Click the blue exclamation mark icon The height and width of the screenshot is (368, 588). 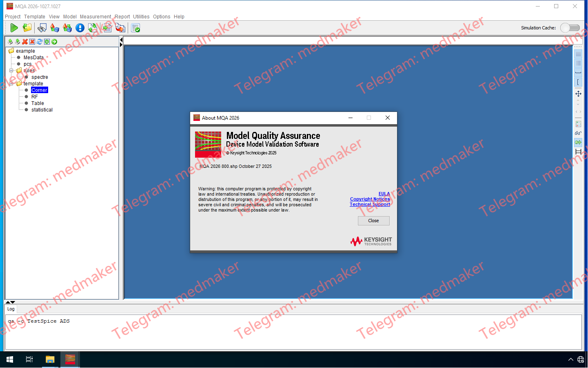[x=80, y=28]
